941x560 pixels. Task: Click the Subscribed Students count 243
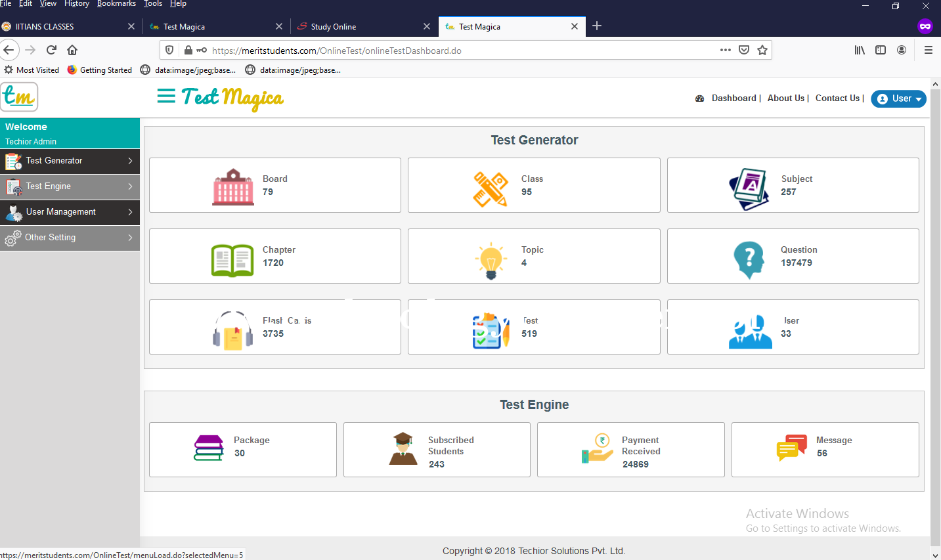[x=437, y=465]
